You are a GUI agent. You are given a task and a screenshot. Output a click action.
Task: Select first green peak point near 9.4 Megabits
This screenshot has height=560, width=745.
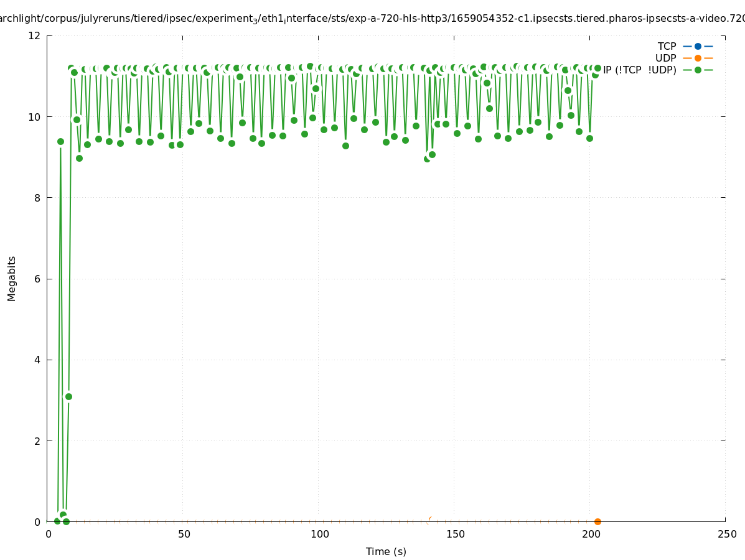(x=60, y=141)
